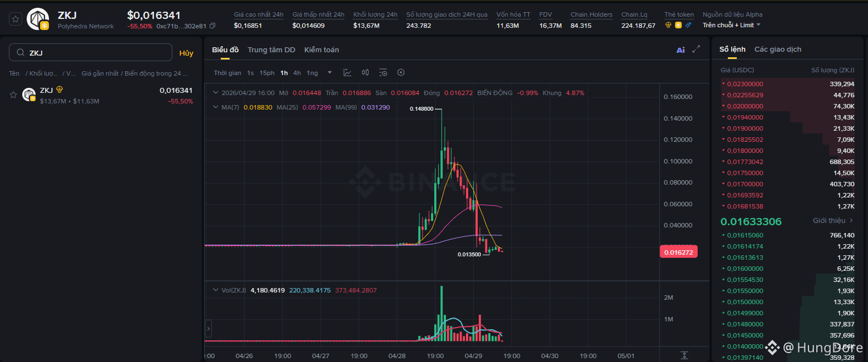Click the blue token tag icon
This screenshot has height=362, width=868.
click(688, 25)
